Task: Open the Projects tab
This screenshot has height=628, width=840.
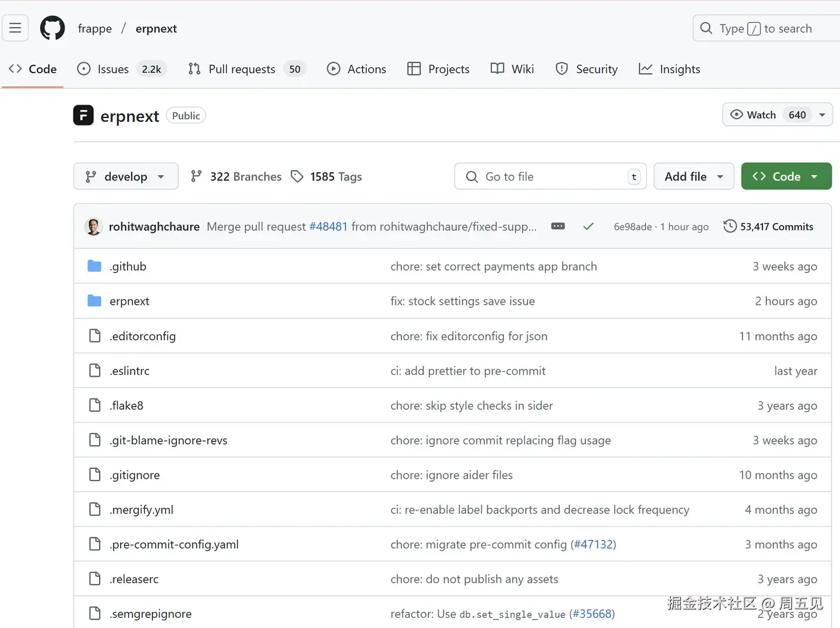Action: tap(438, 69)
